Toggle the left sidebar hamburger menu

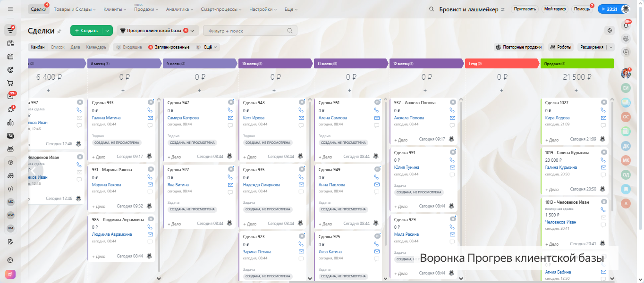10,9
